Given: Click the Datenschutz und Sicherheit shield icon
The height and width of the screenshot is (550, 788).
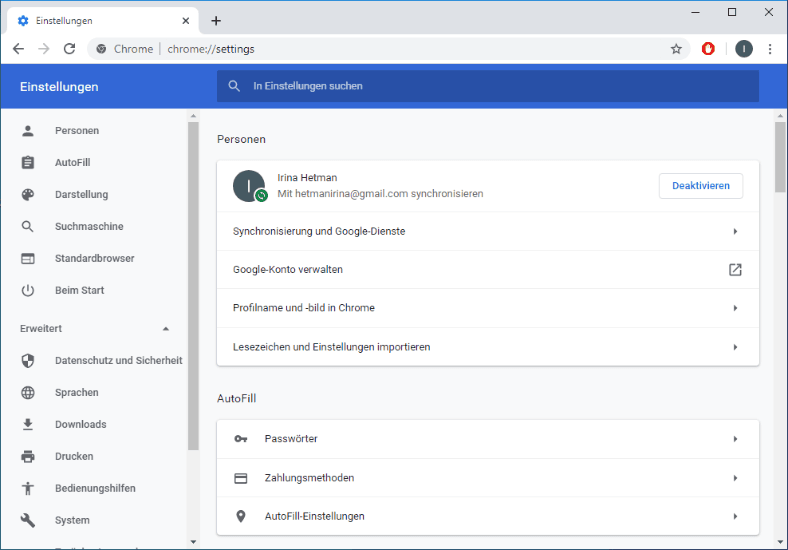Looking at the screenshot, I should coord(28,360).
